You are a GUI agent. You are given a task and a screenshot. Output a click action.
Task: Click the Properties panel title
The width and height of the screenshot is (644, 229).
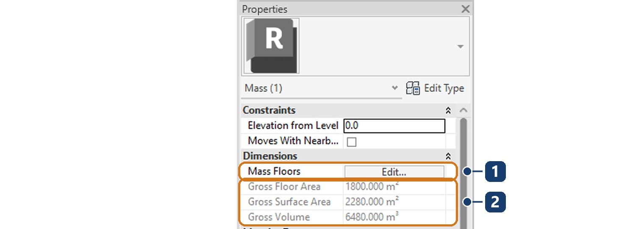point(264,9)
